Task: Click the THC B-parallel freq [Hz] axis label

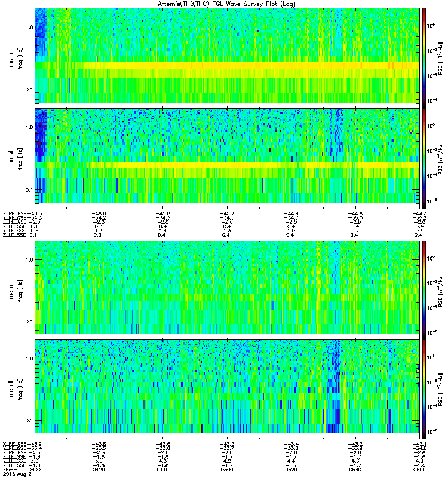Action: coord(20,390)
